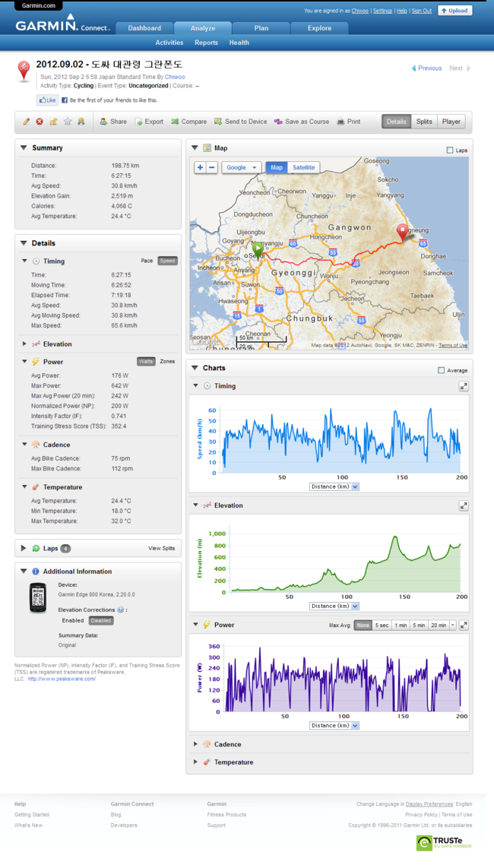The image size is (494, 868).
Task: Set Max Avg to 5 sec
Action: tap(382, 625)
